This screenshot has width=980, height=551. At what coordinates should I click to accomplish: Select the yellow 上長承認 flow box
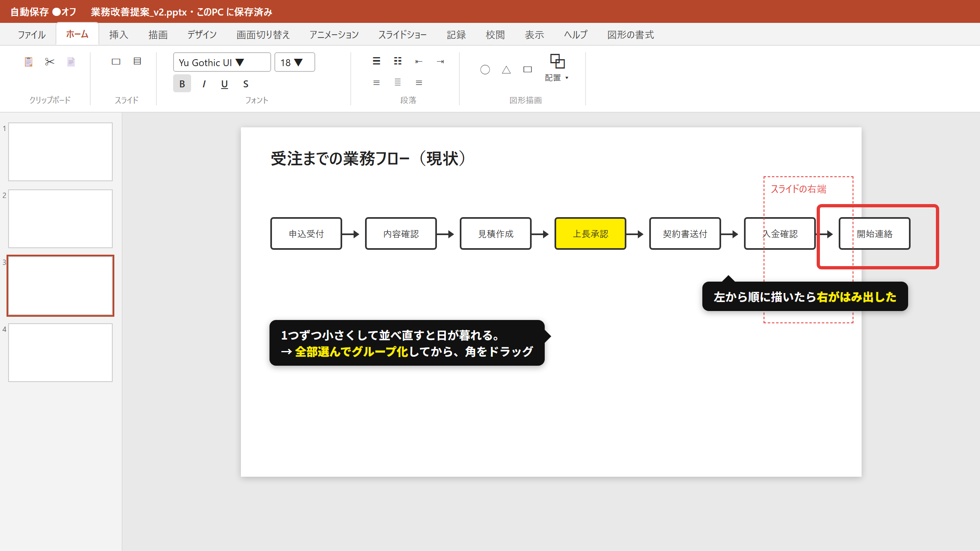590,233
